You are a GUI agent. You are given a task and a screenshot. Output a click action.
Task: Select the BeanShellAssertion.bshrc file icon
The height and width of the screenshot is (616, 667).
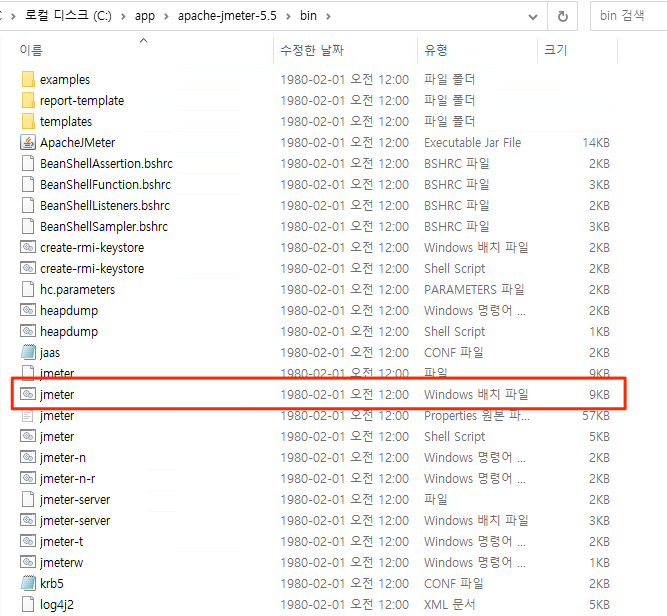pyautogui.click(x=28, y=163)
